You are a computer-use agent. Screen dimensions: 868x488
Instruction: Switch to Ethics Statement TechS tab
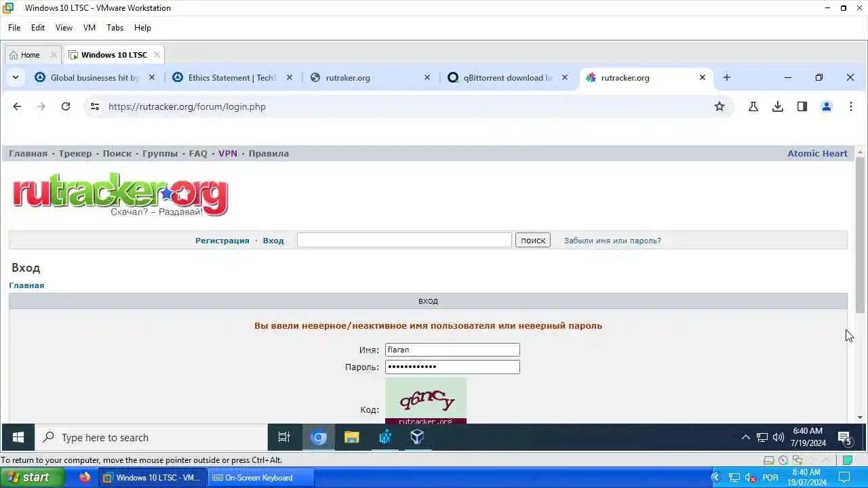click(x=233, y=77)
